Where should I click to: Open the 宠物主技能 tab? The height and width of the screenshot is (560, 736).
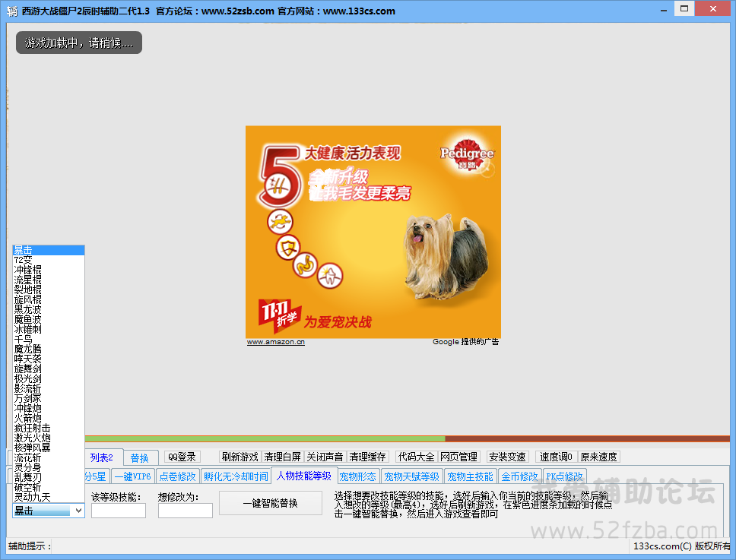pos(470,476)
